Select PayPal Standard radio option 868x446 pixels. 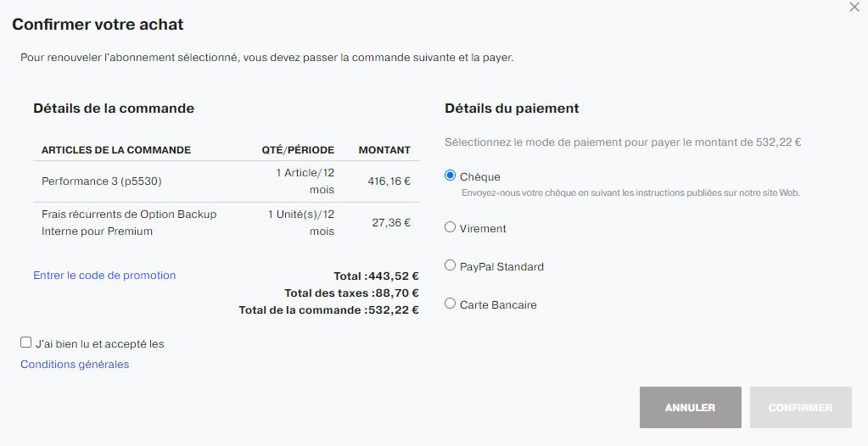click(450, 265)
